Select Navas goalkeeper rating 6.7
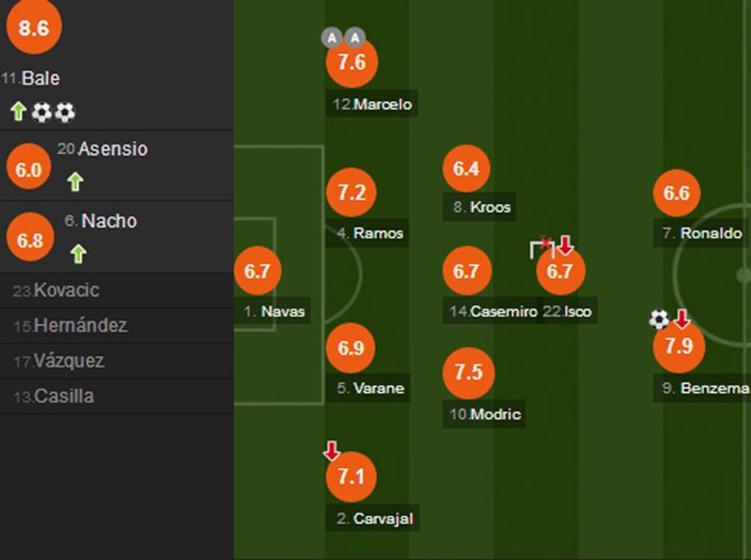This screenshot has width=751, height=560. click(x=257, y=270)
